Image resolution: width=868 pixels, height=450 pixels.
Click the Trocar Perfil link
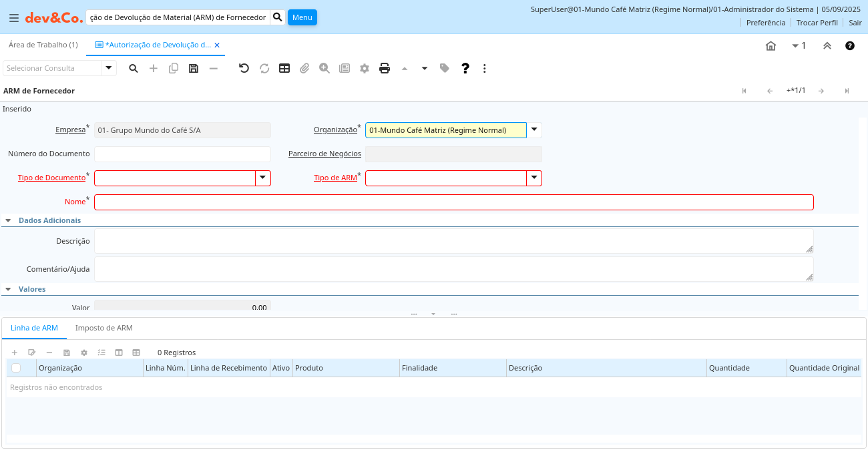click(817, 23)
